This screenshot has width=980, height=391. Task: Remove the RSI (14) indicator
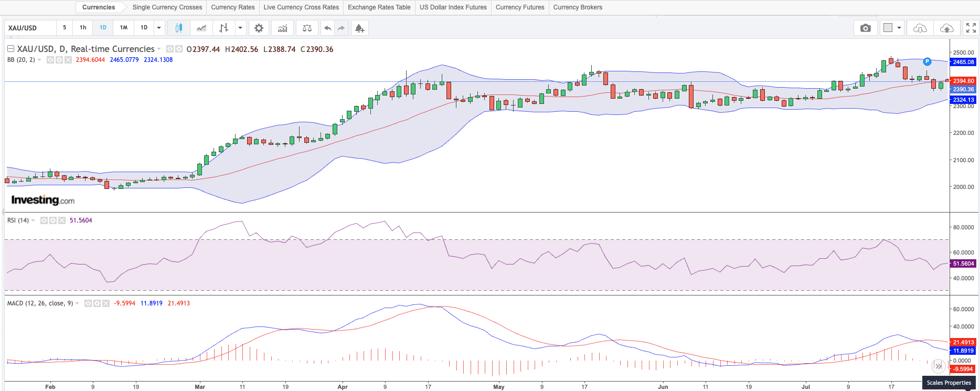[62, 220]
